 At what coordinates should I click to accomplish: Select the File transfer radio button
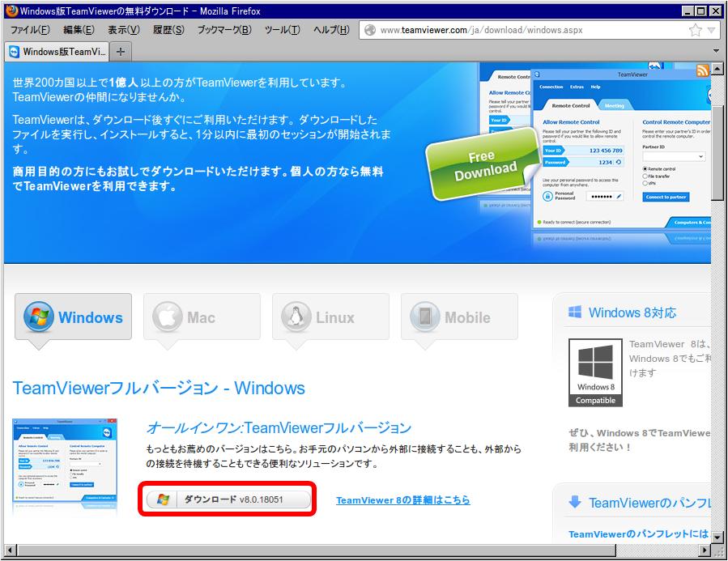[645, 176]
